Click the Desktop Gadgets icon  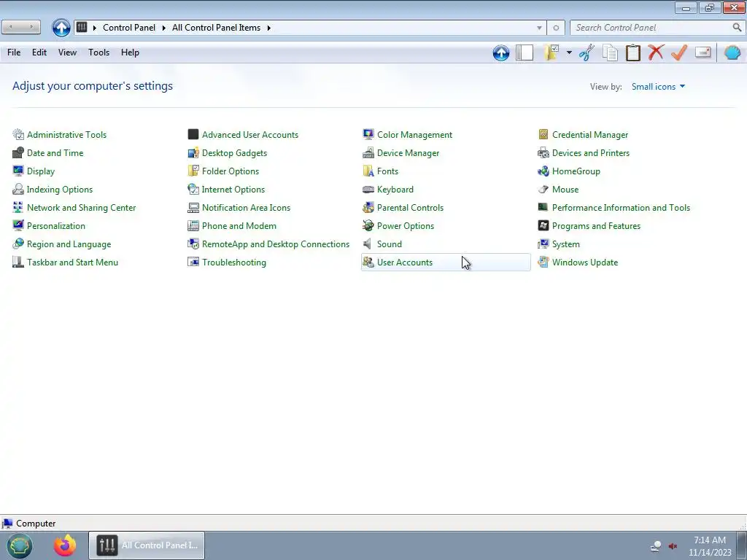tap(193, 153)
